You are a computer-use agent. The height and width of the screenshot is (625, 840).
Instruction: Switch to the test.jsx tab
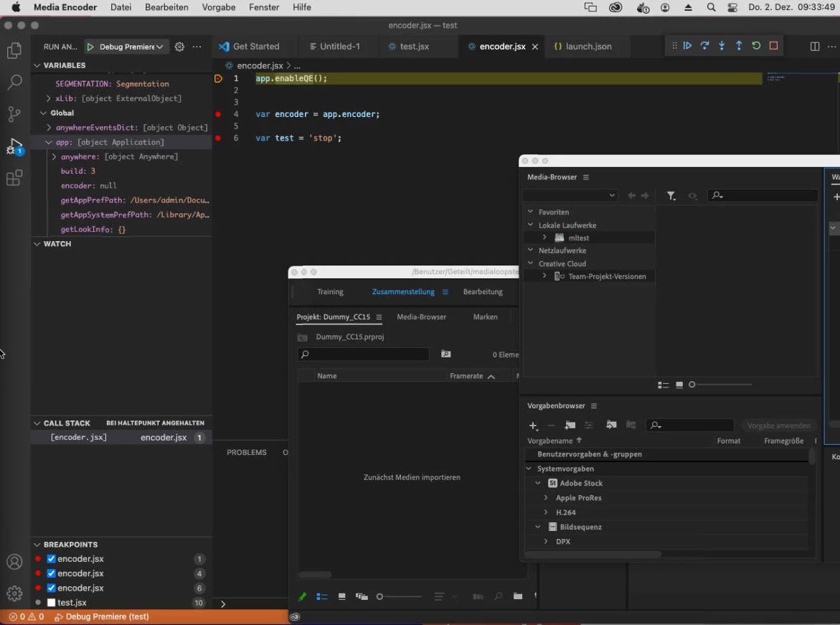click(x=414, y=46)
